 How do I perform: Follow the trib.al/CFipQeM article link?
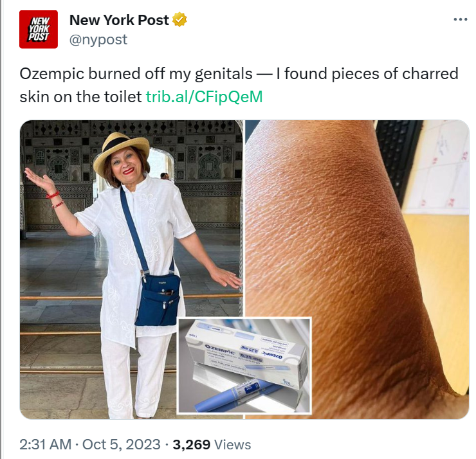(205, 97)
